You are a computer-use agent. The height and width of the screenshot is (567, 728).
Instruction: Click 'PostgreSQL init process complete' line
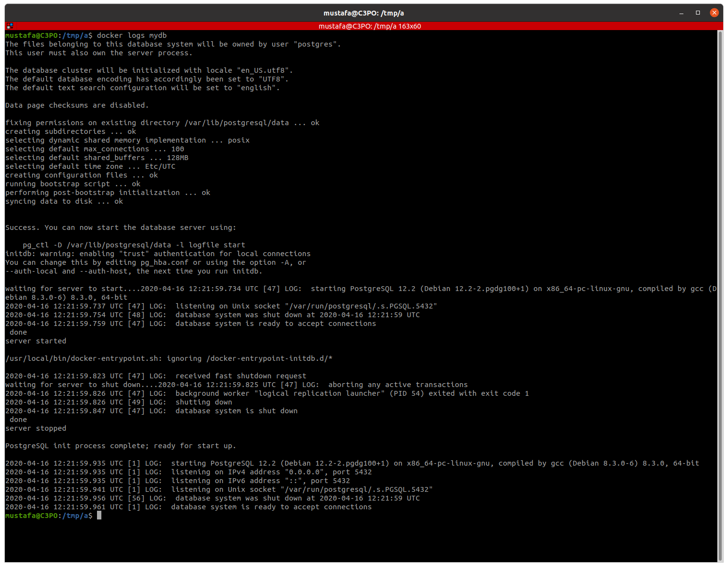tap(121, 446)
